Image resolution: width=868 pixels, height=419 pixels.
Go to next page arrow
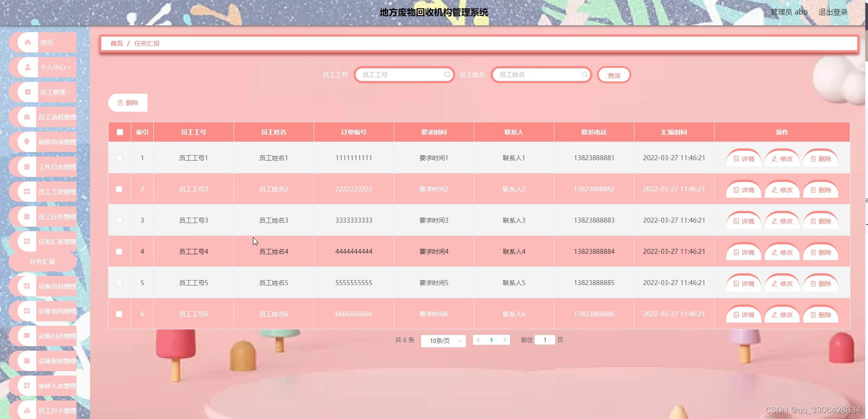(505, 340)
